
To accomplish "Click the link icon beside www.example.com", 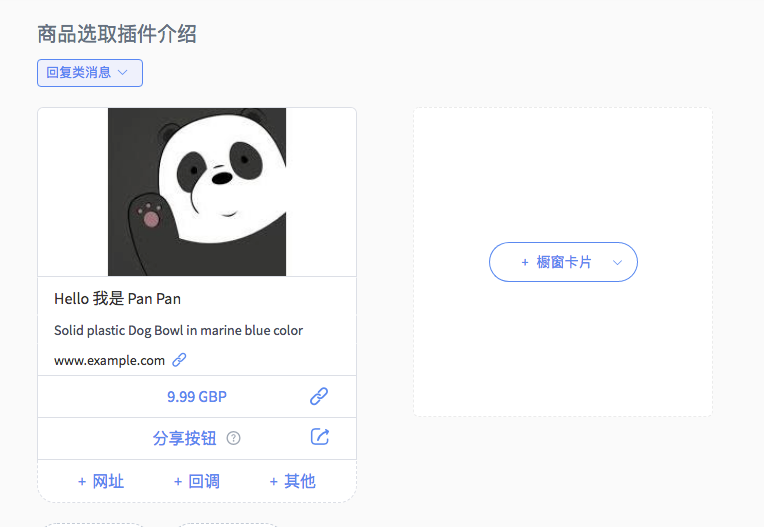I will (179, 360).
